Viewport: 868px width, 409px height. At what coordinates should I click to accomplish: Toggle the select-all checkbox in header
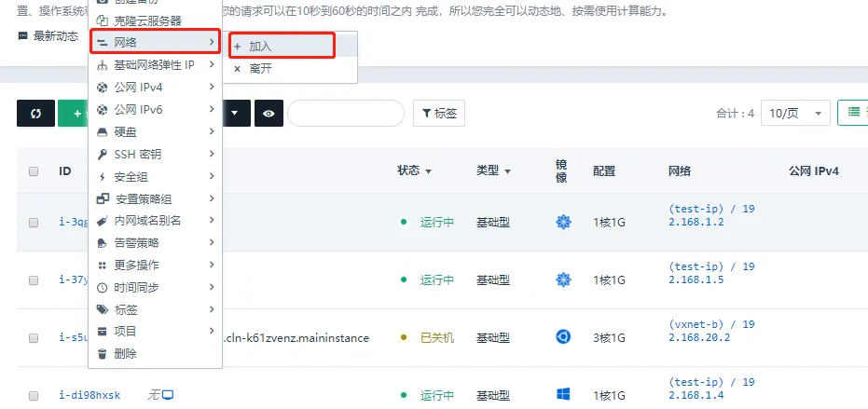[34, 171]
